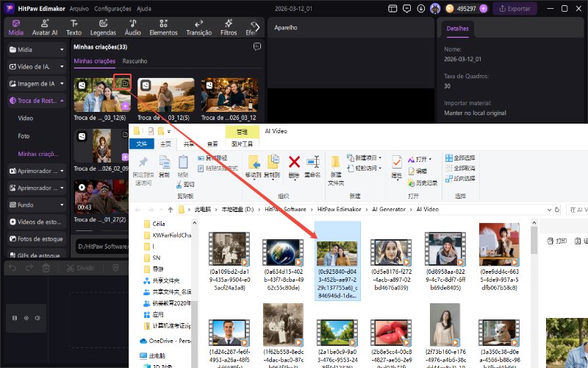Screen dimensions: 588x368
Task: Mute the timeline track audio
Action: point(37,318)
